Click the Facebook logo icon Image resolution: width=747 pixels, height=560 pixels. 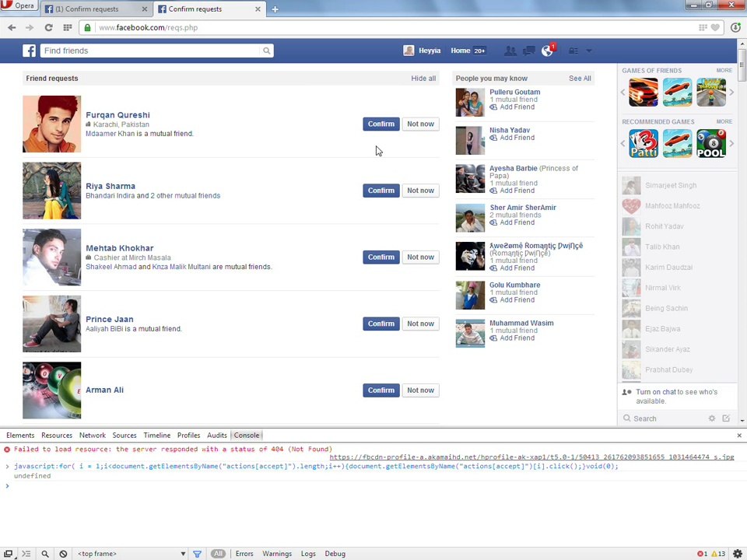(x=29, y=51)
